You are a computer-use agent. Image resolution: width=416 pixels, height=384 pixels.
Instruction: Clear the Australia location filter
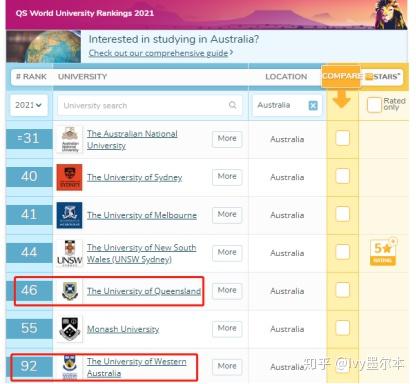[x=313, y=106]
